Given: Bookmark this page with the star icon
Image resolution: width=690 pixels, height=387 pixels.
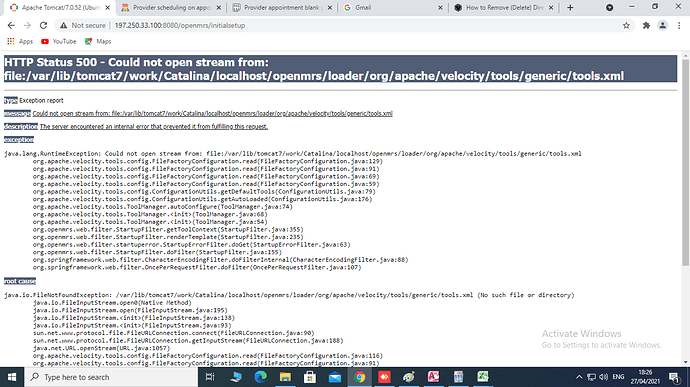Looking at the screenshot, I should coord(626,26).
